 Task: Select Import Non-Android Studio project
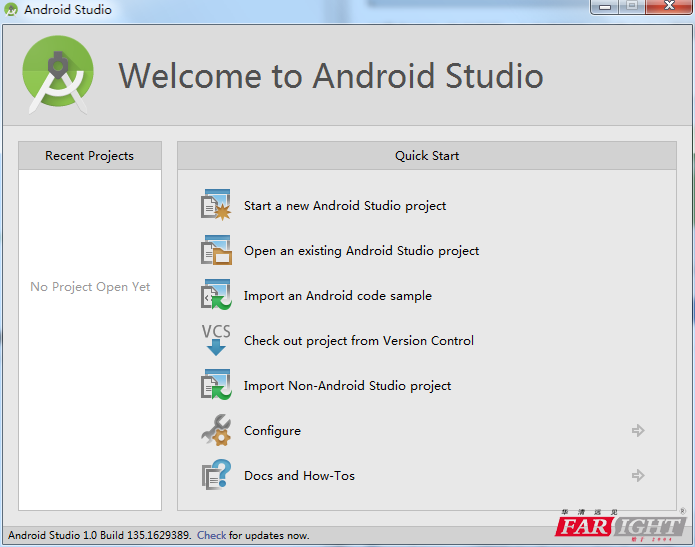coord(347,386)
